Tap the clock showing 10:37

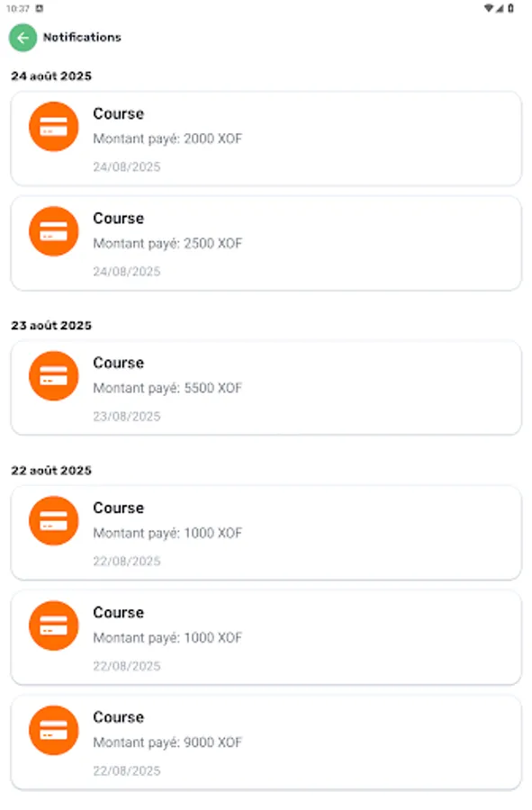pyautogui.click(x=17, y=6)
